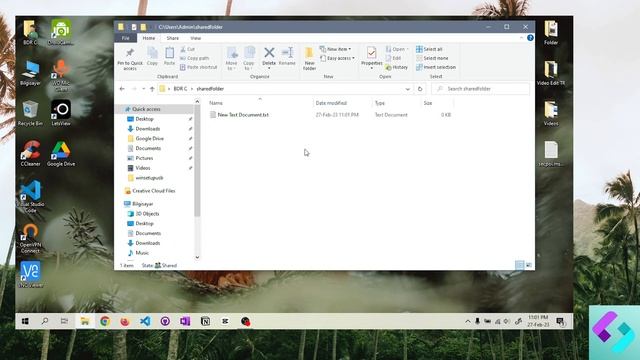Click Edit in the ribbon

tap(393, 58)
